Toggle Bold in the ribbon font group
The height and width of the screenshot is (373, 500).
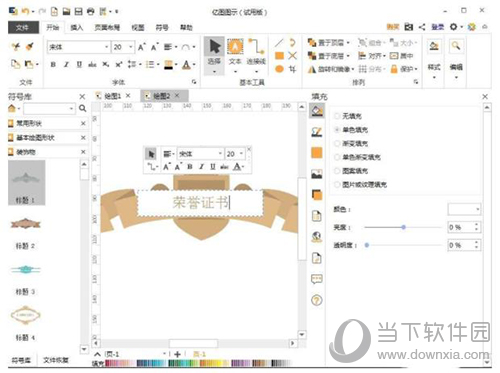(53, 65)
